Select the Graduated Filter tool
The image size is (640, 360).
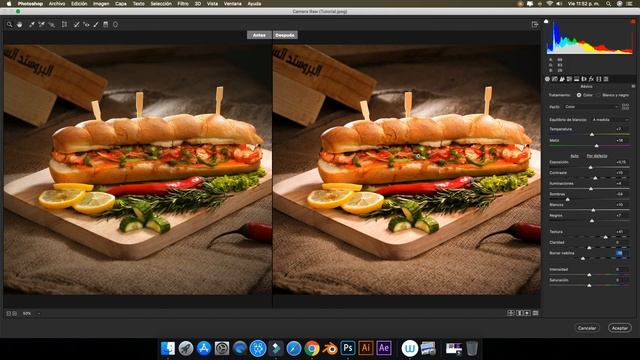pos(106,25)
